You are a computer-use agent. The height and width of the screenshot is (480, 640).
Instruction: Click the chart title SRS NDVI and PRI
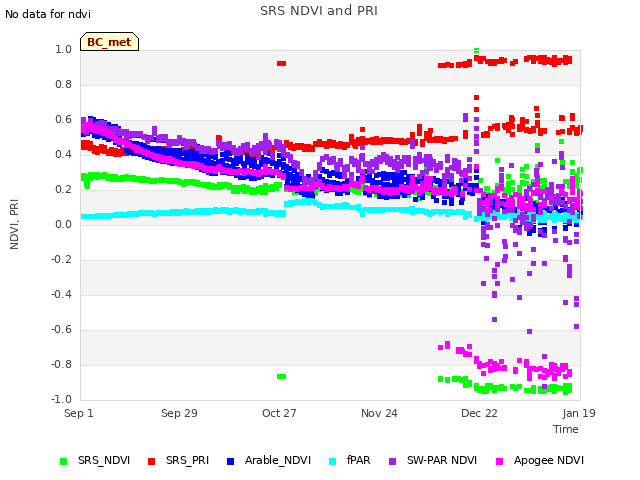tap(319, 11)
